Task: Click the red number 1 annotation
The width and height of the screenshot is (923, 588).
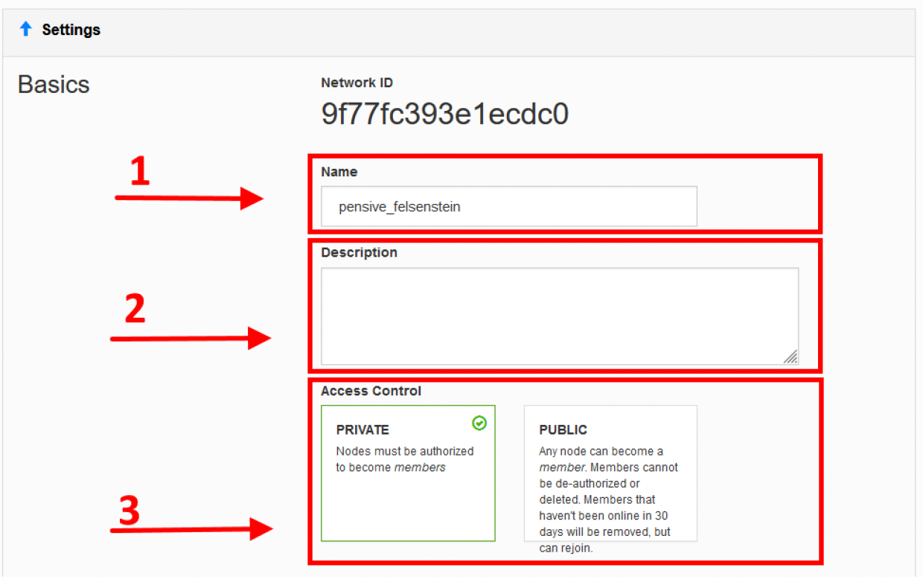Action: (139, 172)
